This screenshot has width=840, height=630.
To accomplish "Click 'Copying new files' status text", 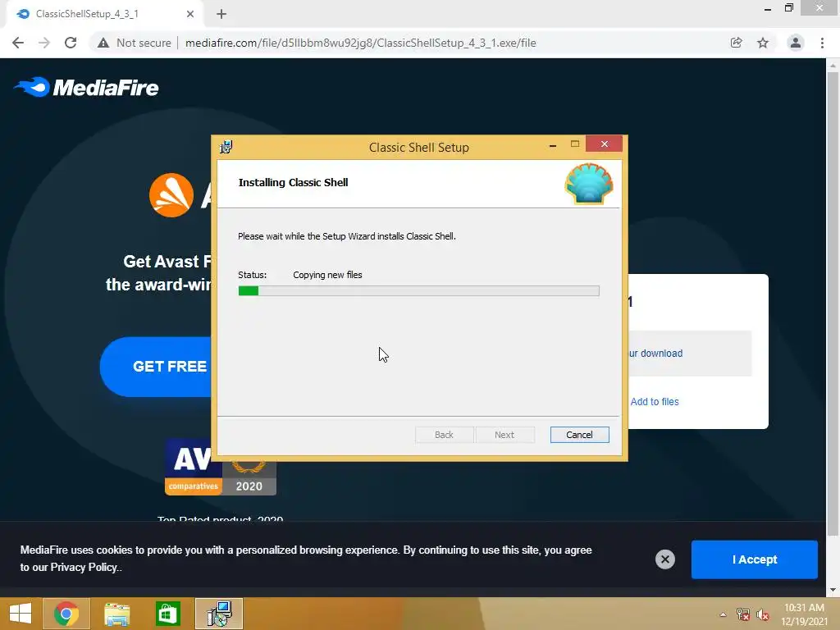I will [327, 275].
